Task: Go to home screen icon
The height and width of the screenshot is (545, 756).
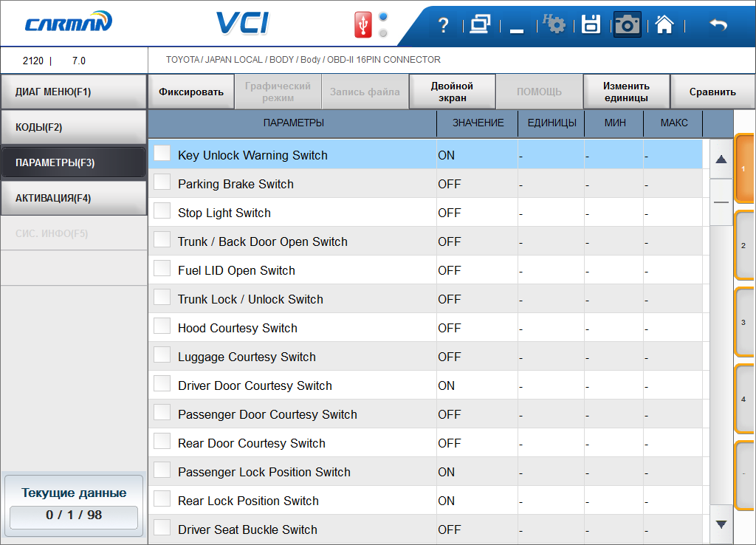Action: tap(664, 24)
